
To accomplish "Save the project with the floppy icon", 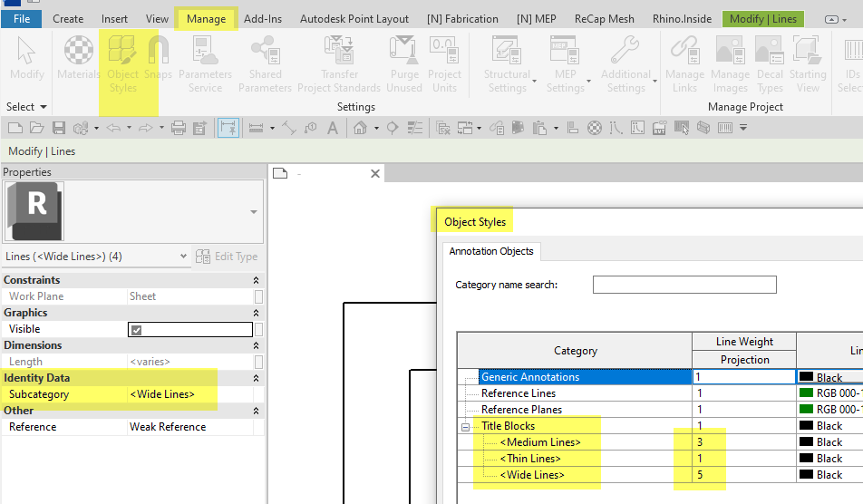I will coord(59,128).
